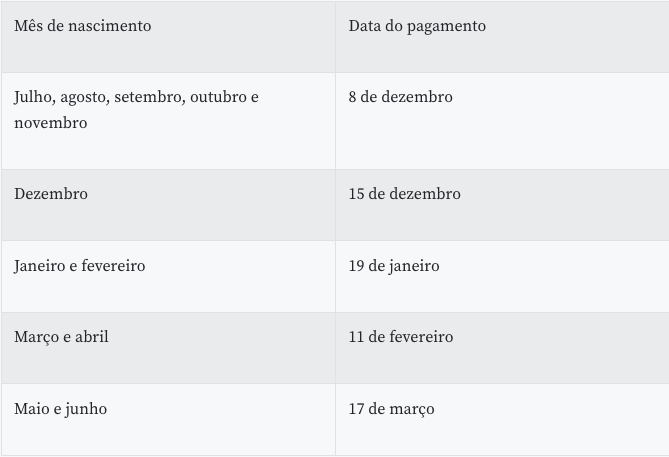Click the 'Mês de nascimento' column header
Screen dimensions: 669x457
pos(83,26)
